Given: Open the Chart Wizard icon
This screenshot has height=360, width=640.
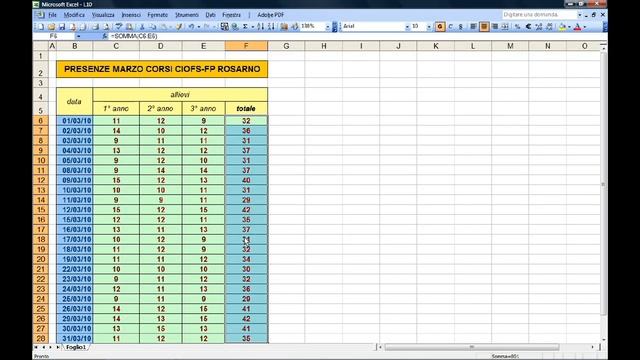Looking at the screenshot, I should click(x=284, y=27).
